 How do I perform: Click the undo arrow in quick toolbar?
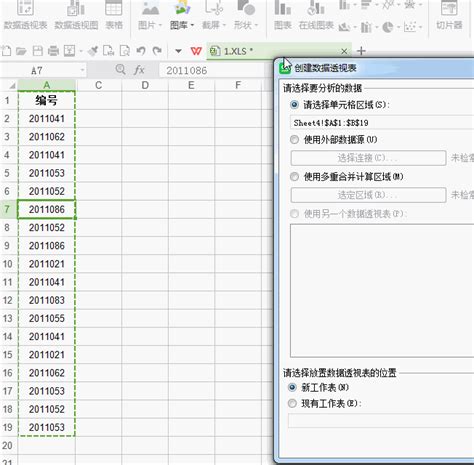[x=141, y=51]
